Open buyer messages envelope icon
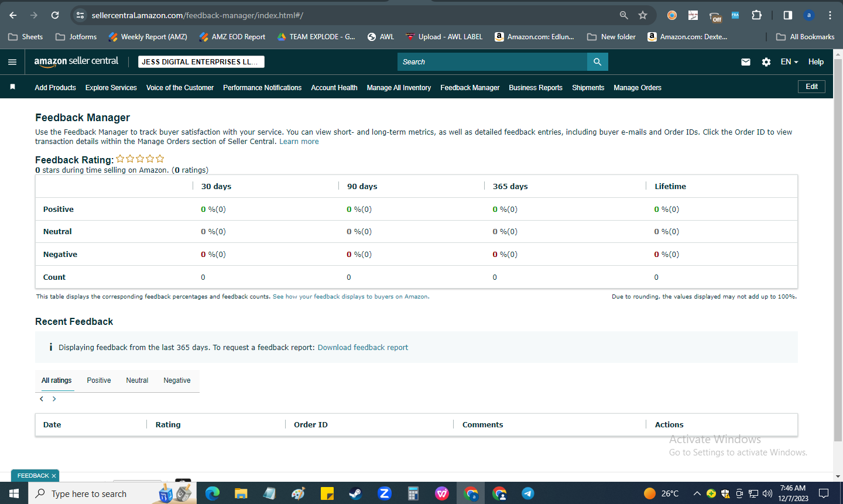This screenshot has height=504, width=843. (746, 61)
